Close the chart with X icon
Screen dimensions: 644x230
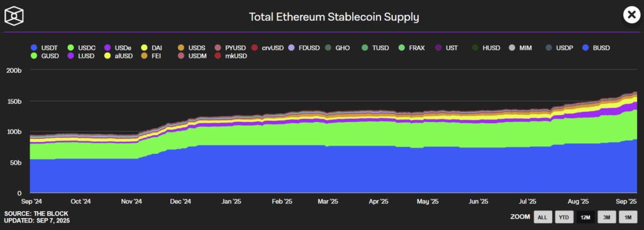(631, 15)
